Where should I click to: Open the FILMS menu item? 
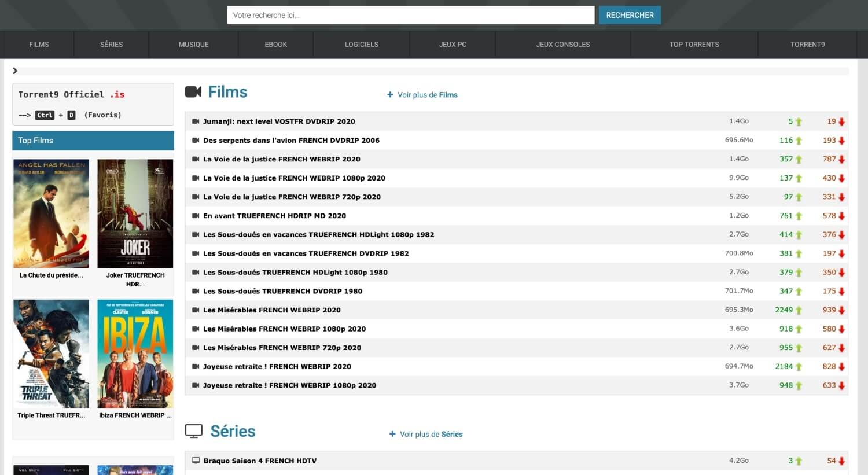pyautogui.click(x=39, y=45)
